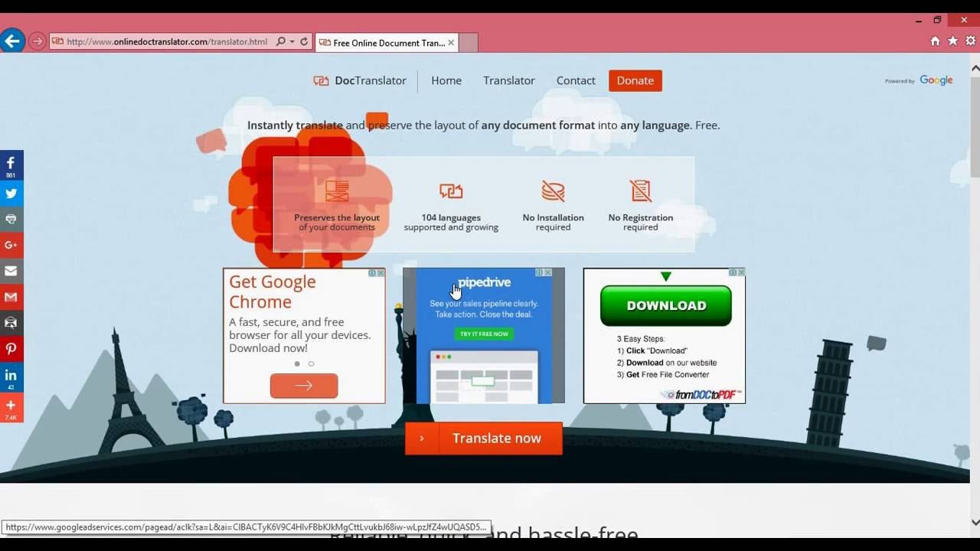Click 'Preserves the layout' text
Screen dimensions: 980x551
pos(337,217)
